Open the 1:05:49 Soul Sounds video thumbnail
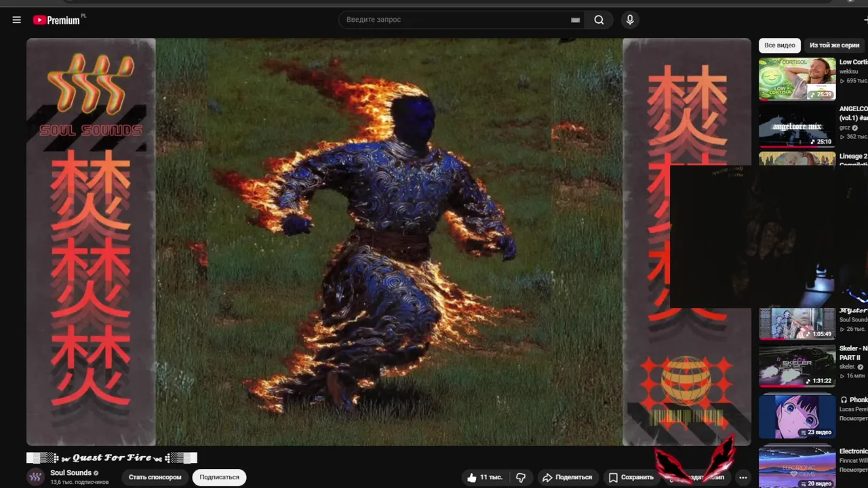This screenshot has width=868, height=488. [x=797, y=324]
